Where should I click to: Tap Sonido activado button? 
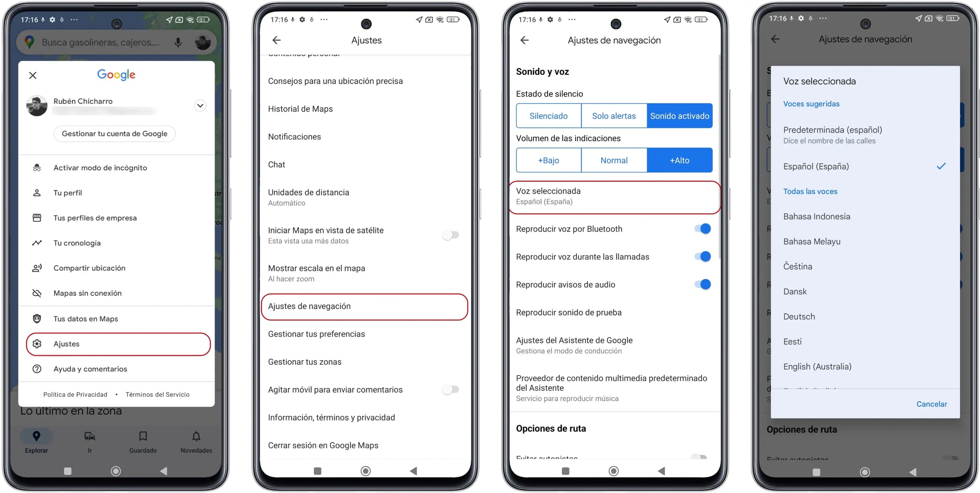click(679, 116)
